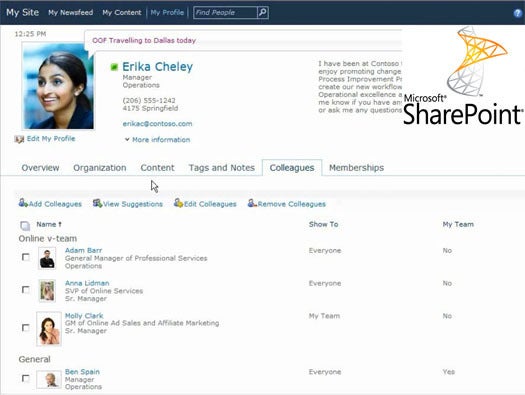Click the 4175 Springfield address text
Image resolution: width=525 pixels, height=395 pixels.
pos(150,108)
